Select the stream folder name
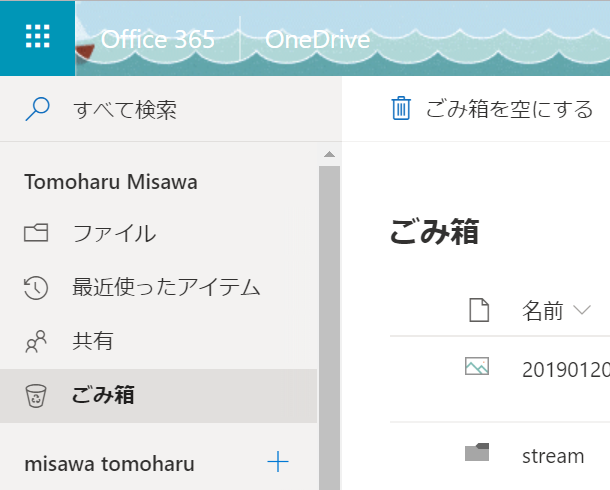 pos(553,456)
